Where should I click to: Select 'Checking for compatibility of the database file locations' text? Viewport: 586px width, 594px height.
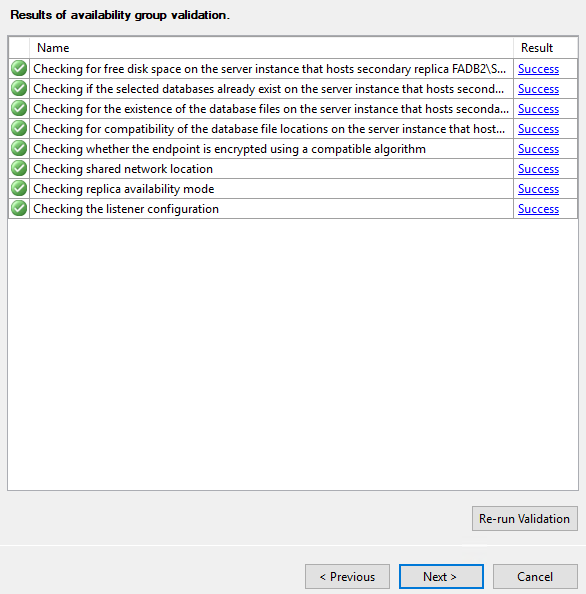269,129
